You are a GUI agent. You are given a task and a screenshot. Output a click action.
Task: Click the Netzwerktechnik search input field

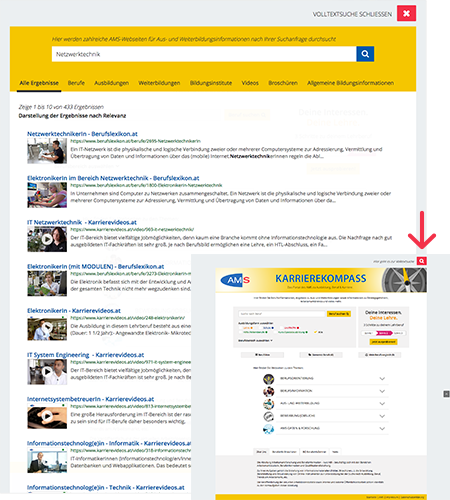(x=204, y=54)
